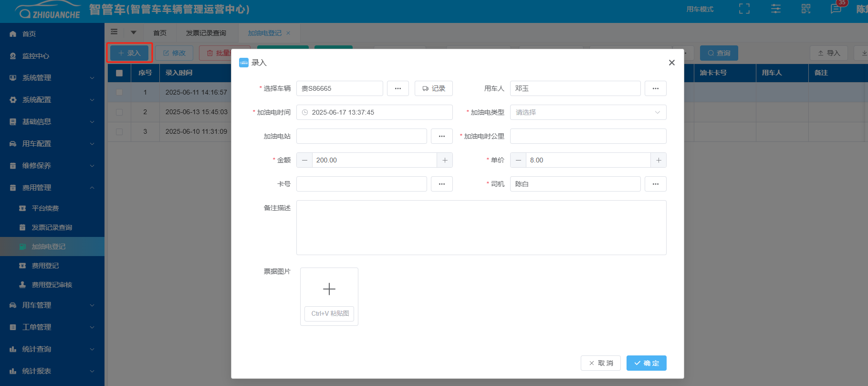Switch to the 发票记录查询 tab
This screenshot has width=868, height=386.
tap(206, 33)
